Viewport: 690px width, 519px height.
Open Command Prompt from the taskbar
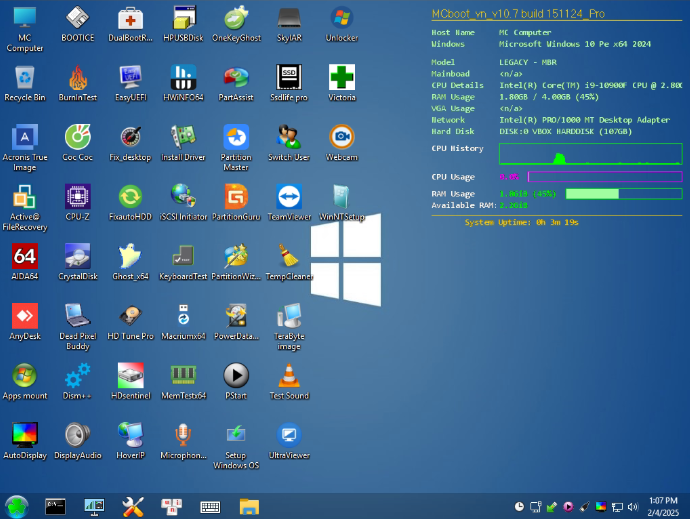point(55,507)
